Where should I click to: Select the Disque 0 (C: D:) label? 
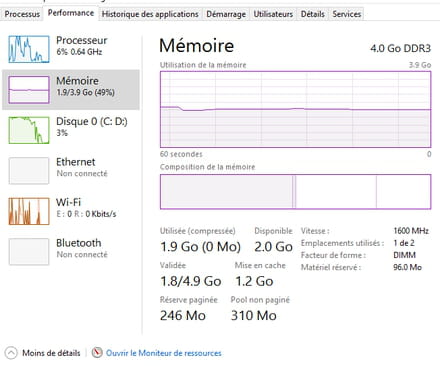point(92,121)
